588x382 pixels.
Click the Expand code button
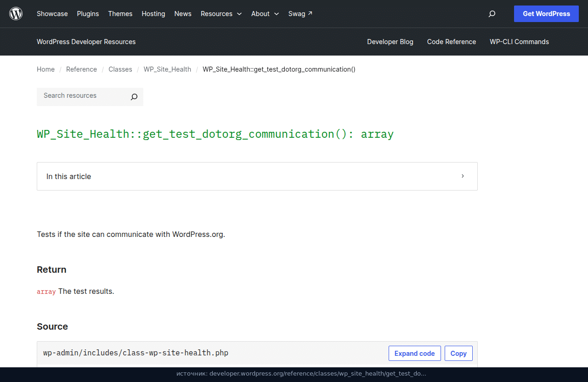pos(414,354)
